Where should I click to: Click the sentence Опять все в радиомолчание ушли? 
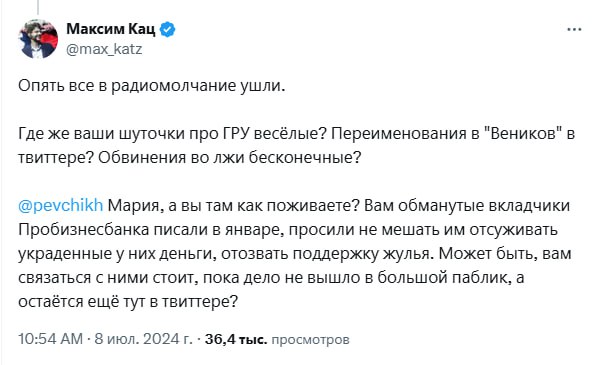(152, 86)
